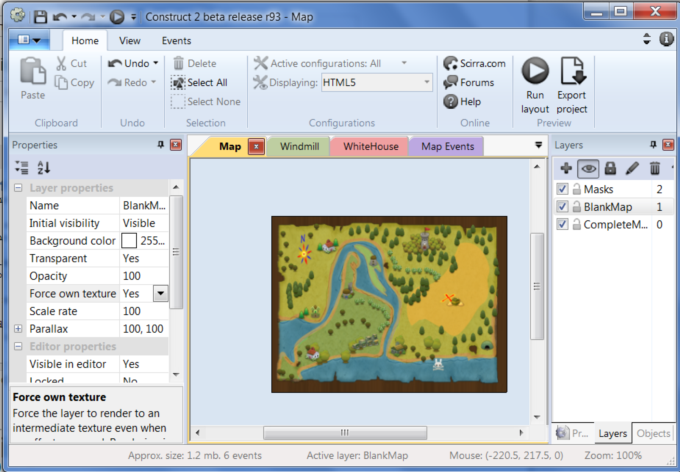The width and height of the screenshot is (680, 472).
Task: Click the Add layer plus icon
Action: 566,168
